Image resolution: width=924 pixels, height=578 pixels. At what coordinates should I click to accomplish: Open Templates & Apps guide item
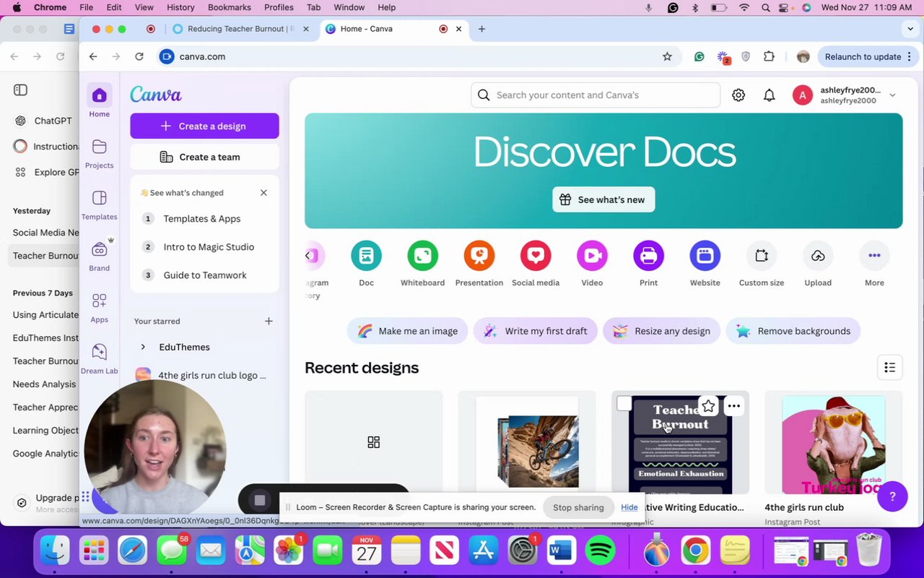(x=204, y=219)
